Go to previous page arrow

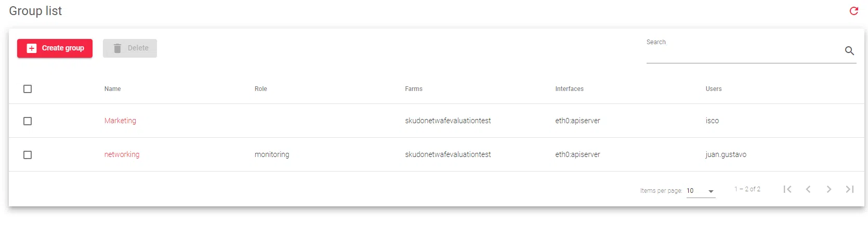[808, 189]
